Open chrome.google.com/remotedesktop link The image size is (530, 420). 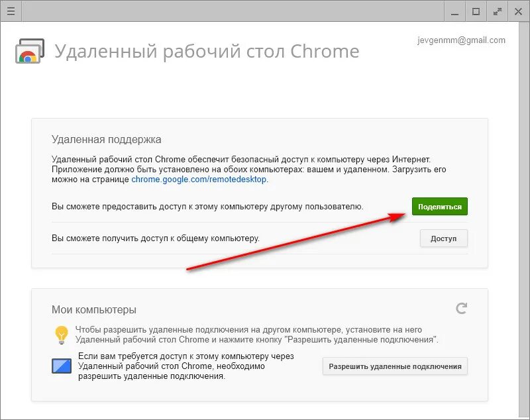click(x=199, y=179)
